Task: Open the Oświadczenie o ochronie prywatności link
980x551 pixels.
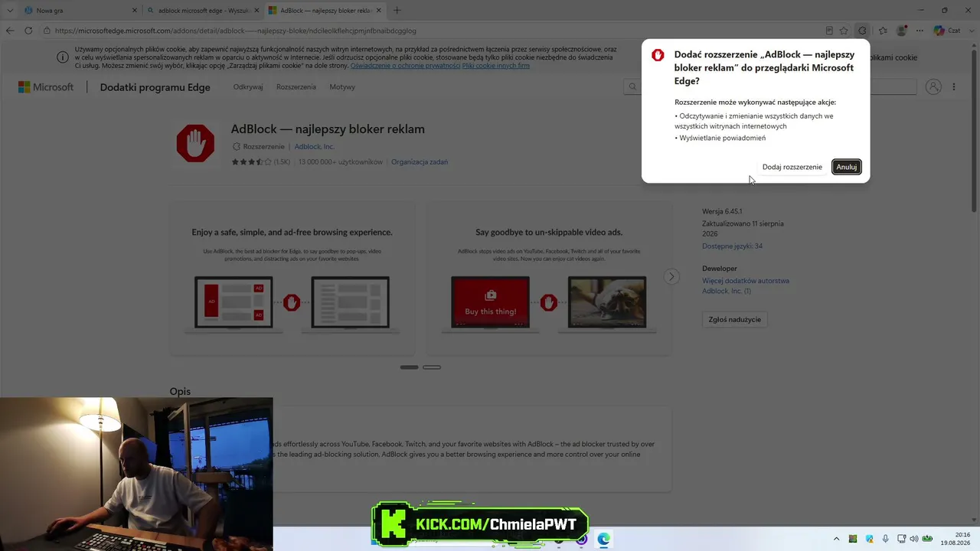Action: (x=405, y=66)
